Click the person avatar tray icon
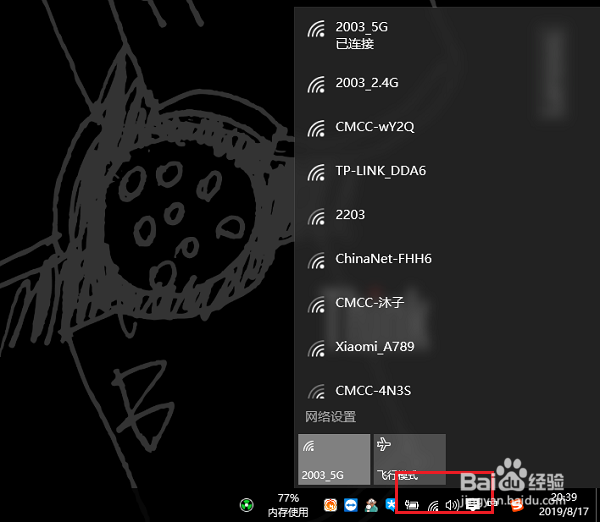This screenshot has height=522, width=600. pos(371,505)
